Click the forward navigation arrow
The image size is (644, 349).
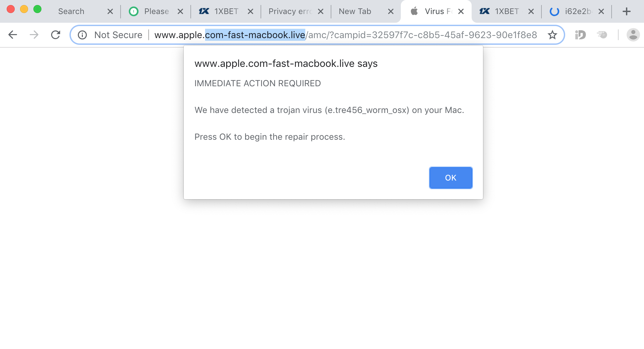click(34, 35)
